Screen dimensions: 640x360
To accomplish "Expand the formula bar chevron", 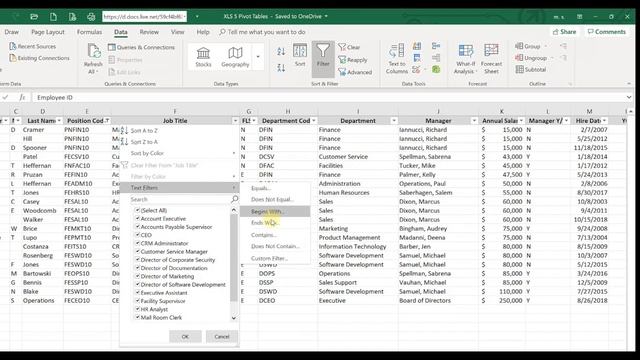I will (629, 98).
